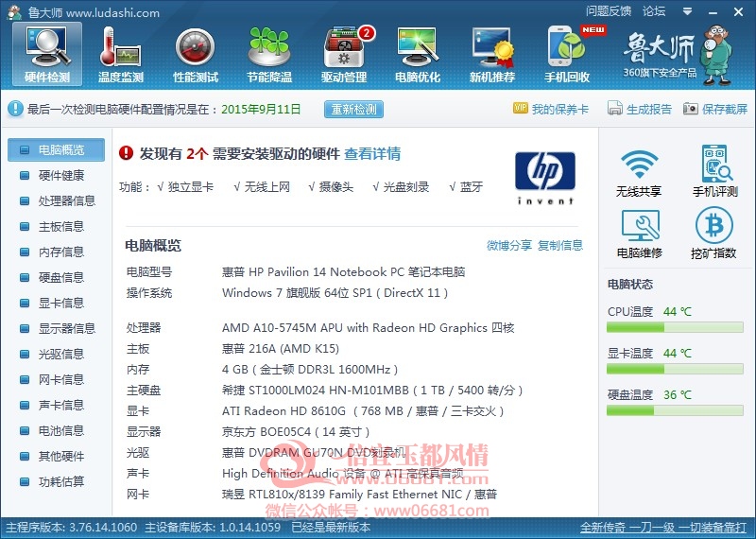Open the 硬件检测 hardware detection tool
Image resolution: width=756 pixels, height=539 pixels.
pos(47,54)
